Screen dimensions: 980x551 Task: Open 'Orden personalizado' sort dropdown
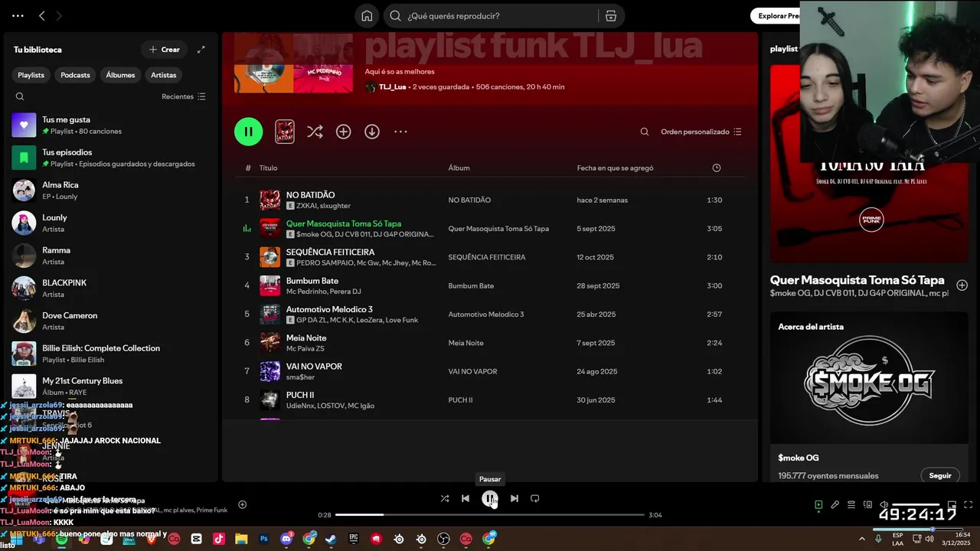click(x=701, y=132)
